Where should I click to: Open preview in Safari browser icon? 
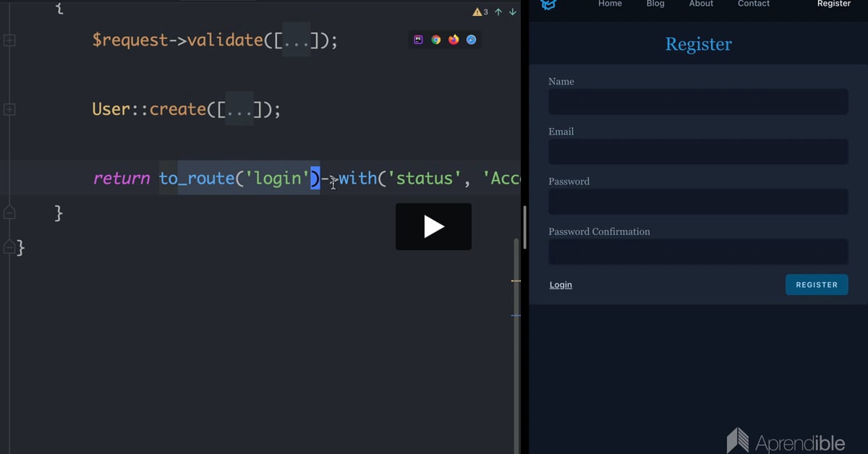coord(471,40)
